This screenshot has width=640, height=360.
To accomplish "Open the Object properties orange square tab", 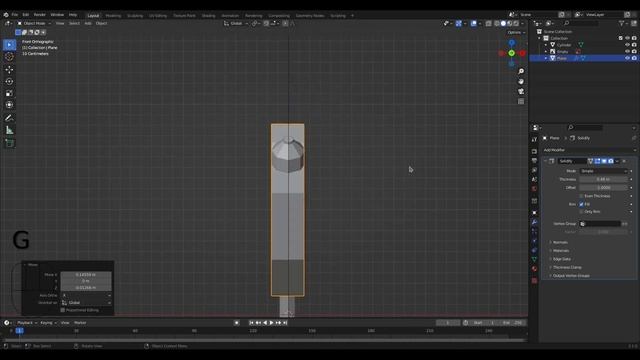I will click(534, 213).
